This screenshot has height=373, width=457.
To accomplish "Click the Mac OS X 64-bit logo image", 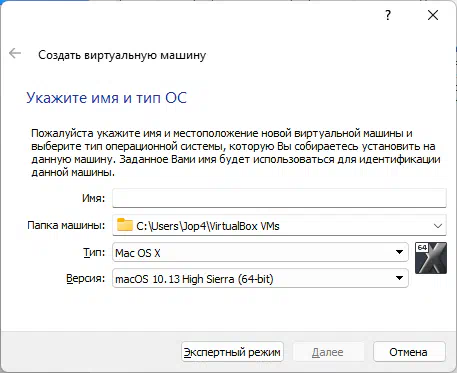I will coord(431,258).
